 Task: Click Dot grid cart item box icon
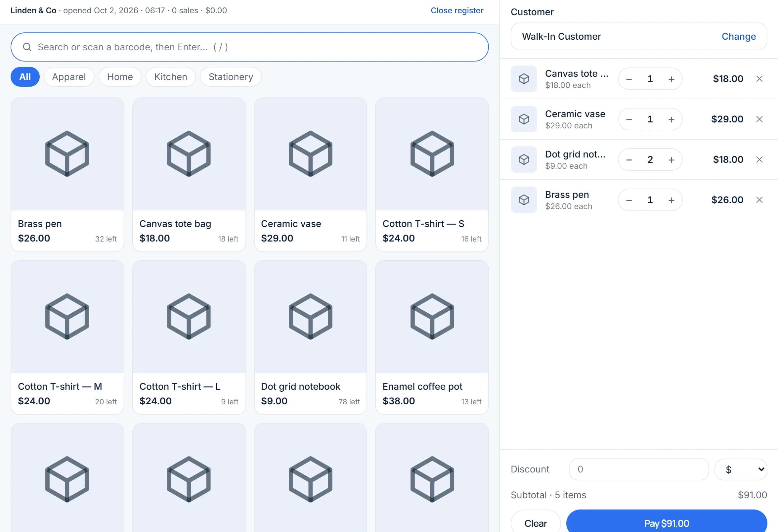[x=524, y=159]
